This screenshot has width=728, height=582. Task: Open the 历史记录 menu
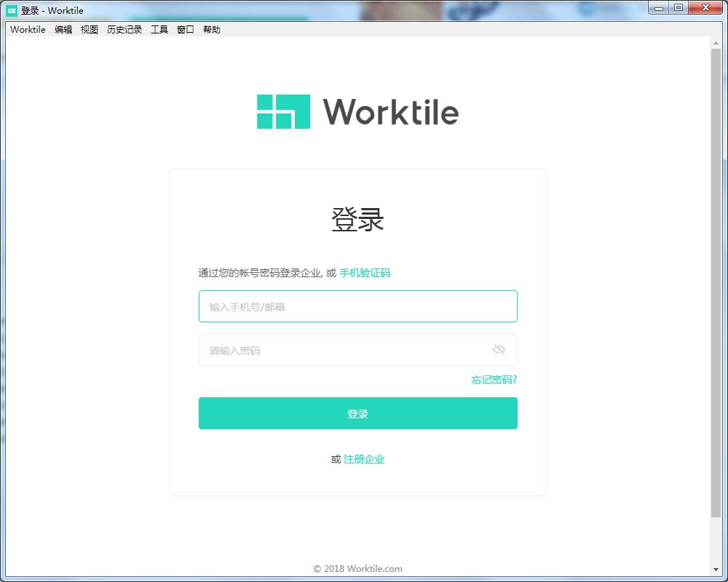pyautogui.click(x=124, y=30)
